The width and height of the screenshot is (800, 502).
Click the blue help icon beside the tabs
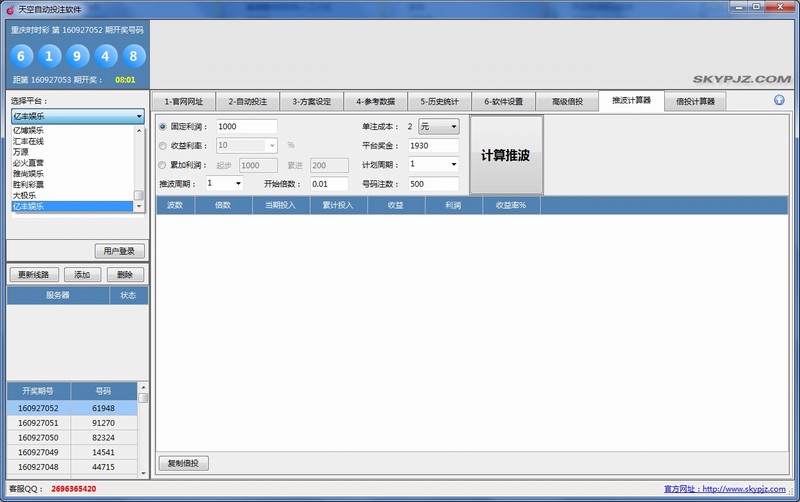click(779, 100)
